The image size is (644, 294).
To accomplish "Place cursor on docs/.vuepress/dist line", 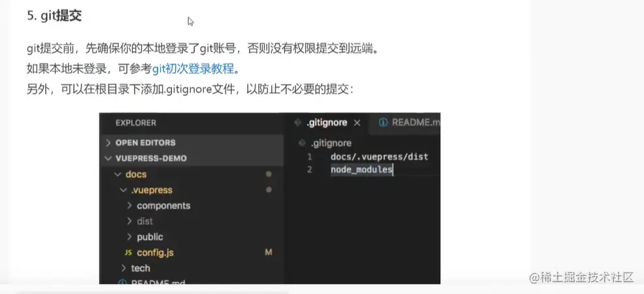I will tap(379, 156).
